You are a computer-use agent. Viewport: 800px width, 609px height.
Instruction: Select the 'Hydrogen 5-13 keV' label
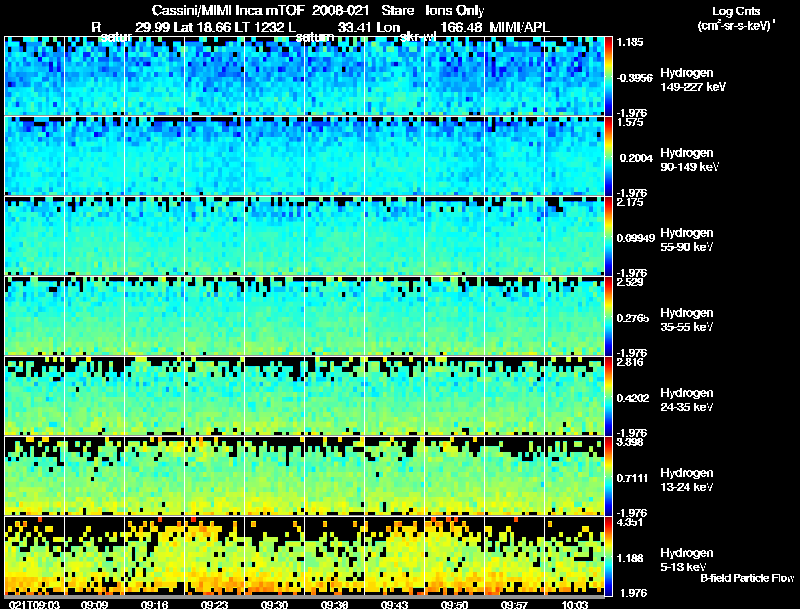click(687, 560)
